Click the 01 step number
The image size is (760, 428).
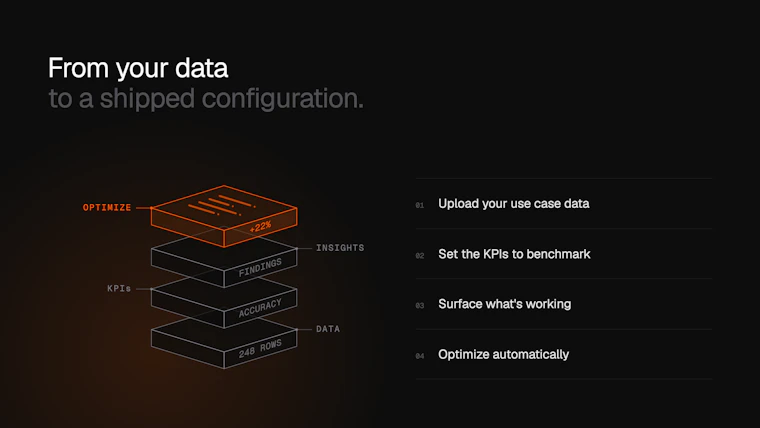420,206
